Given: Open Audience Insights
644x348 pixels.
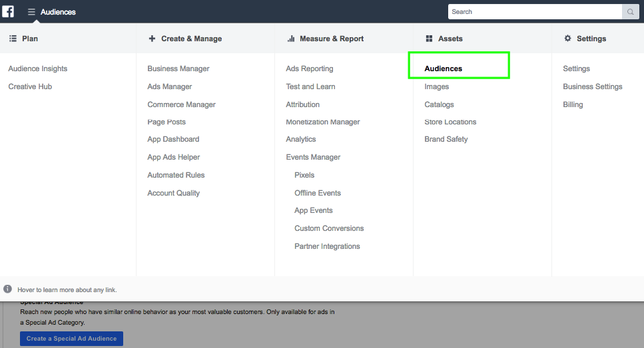Looking at the screenshot, I should pyautogui.click(x=38, y=69).
